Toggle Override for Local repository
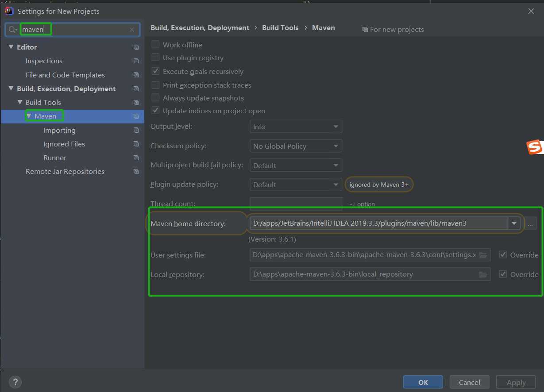This screenshot has height=392, width=544. 503,274
